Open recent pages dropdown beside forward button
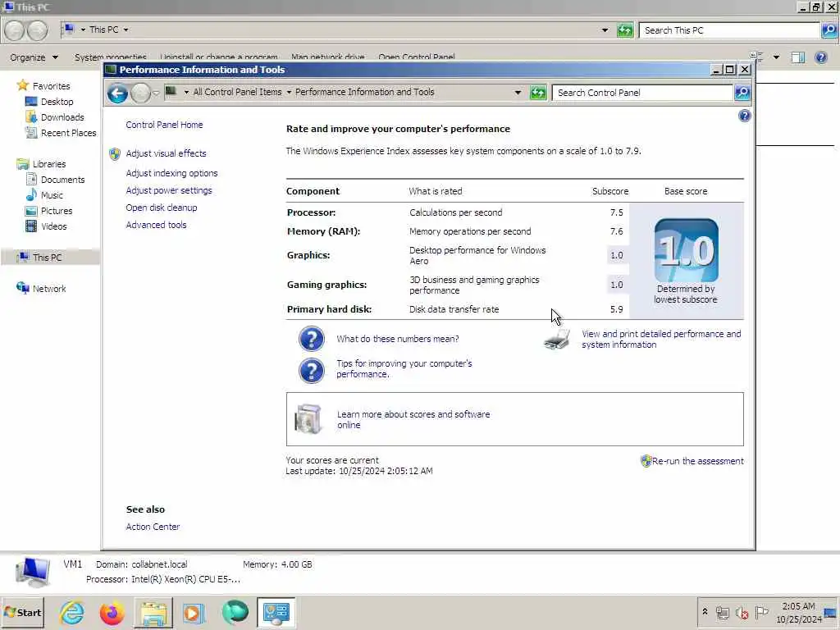This screenshot has width=840, height=630. pyautogui.click(x=156, y=94)
